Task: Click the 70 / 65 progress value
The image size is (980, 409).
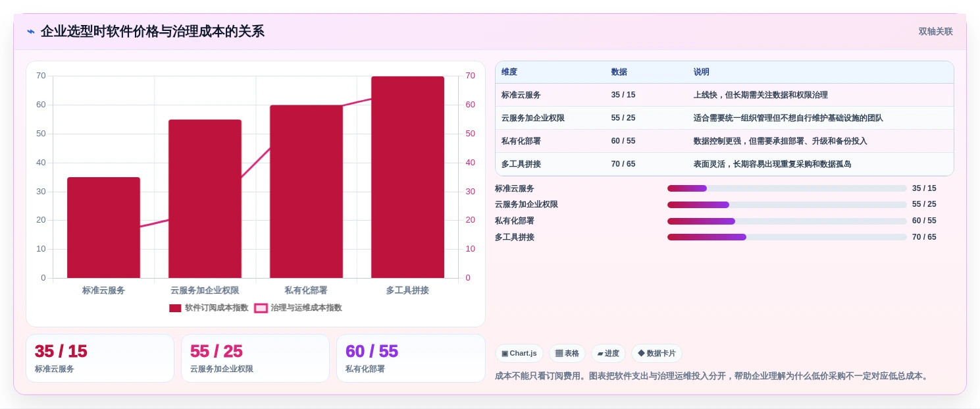Action: point(924,237)
